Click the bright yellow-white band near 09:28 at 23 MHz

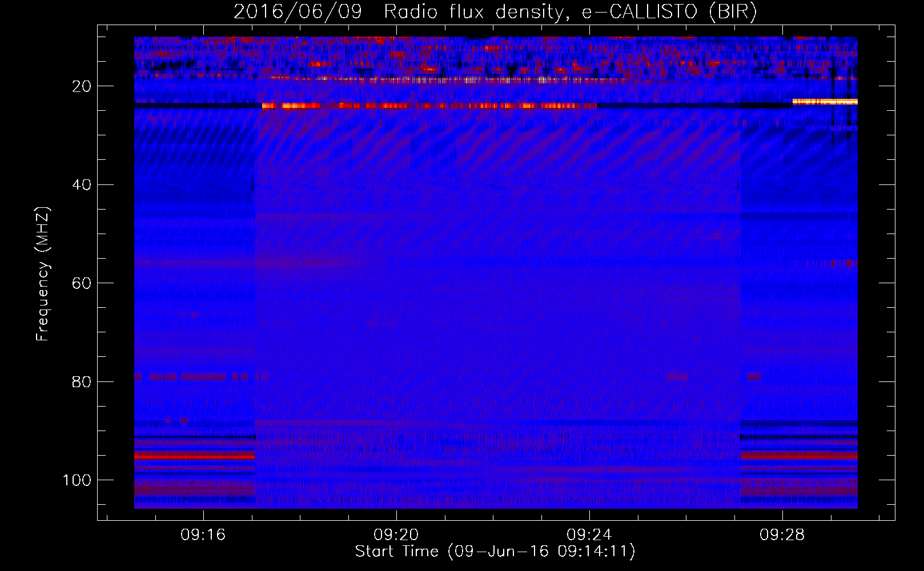825,102
